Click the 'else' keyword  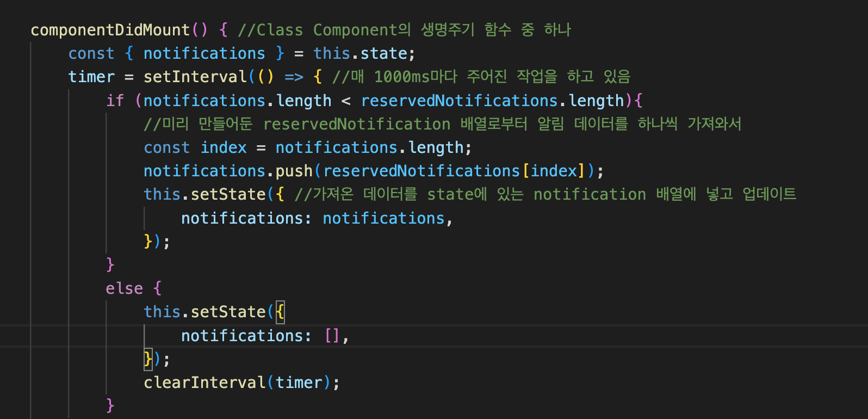(x=125, y=288)
